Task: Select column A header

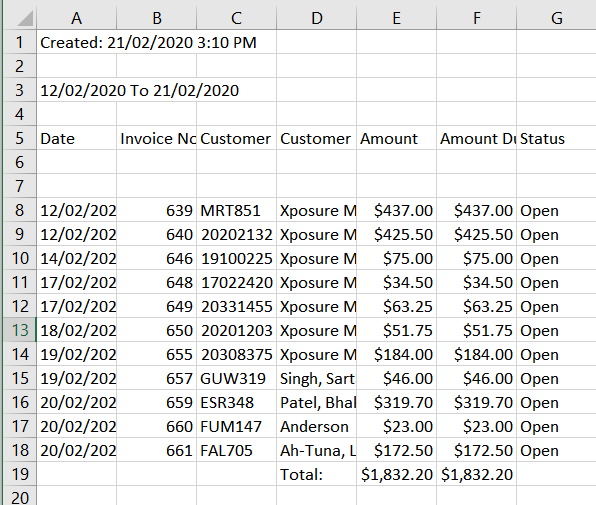Action: (x=76, y=18)
